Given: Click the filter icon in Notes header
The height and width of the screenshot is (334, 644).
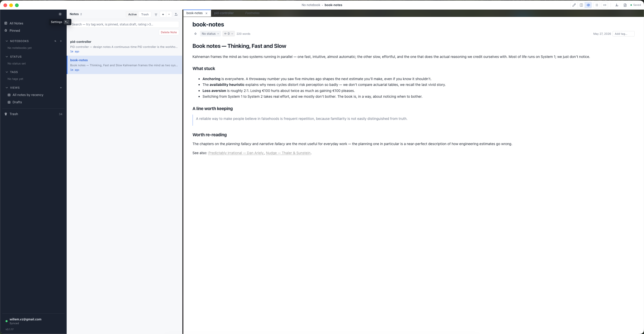Looking at the screenshot, I should click(156, 14).
